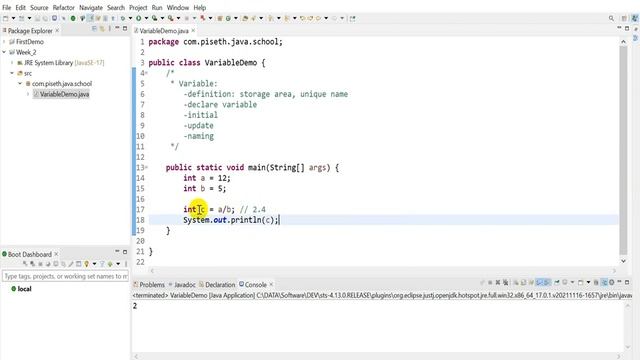640x360 pixels.
Task: Click the green Run toolbar button
Action: 139,18
